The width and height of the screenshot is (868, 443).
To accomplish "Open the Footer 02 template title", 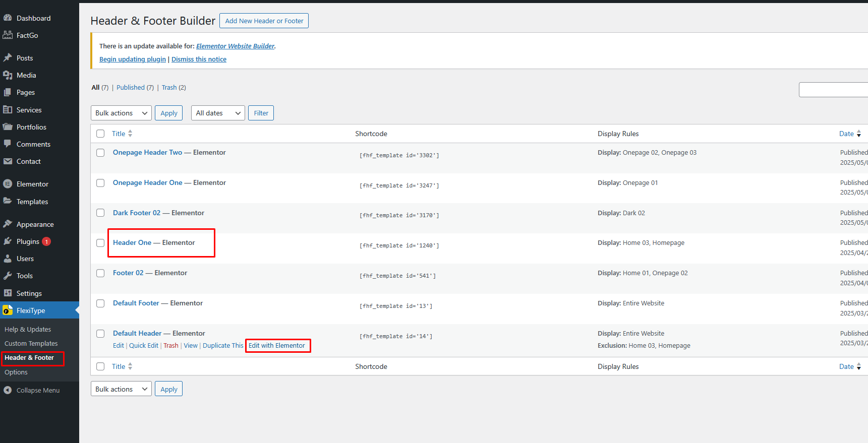I will point(128,273).
